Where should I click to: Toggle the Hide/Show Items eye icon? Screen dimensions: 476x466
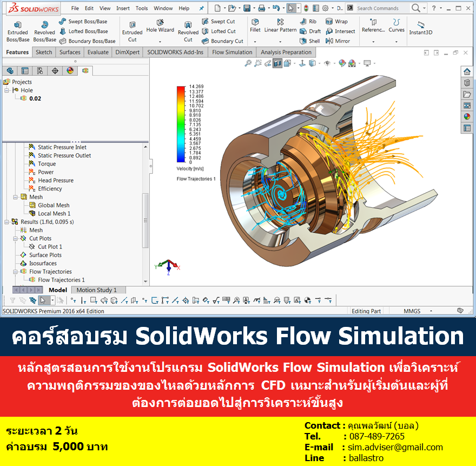tap(328, 63)
